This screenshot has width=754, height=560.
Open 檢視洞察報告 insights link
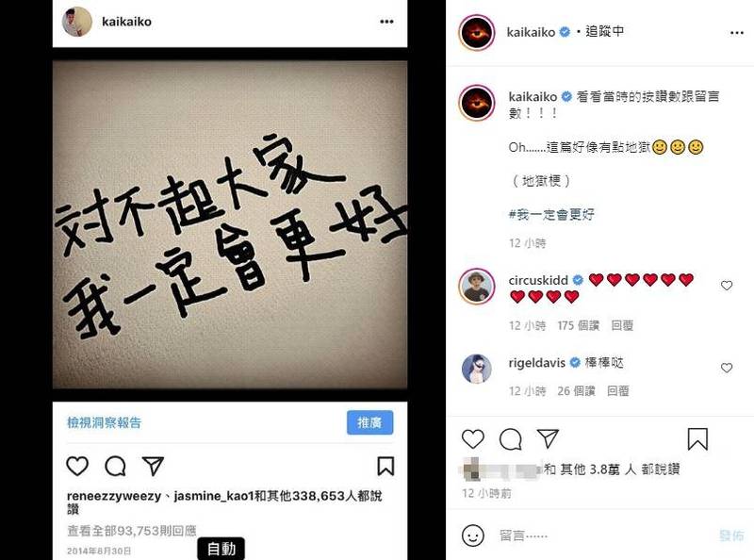(x=104, y=422)
